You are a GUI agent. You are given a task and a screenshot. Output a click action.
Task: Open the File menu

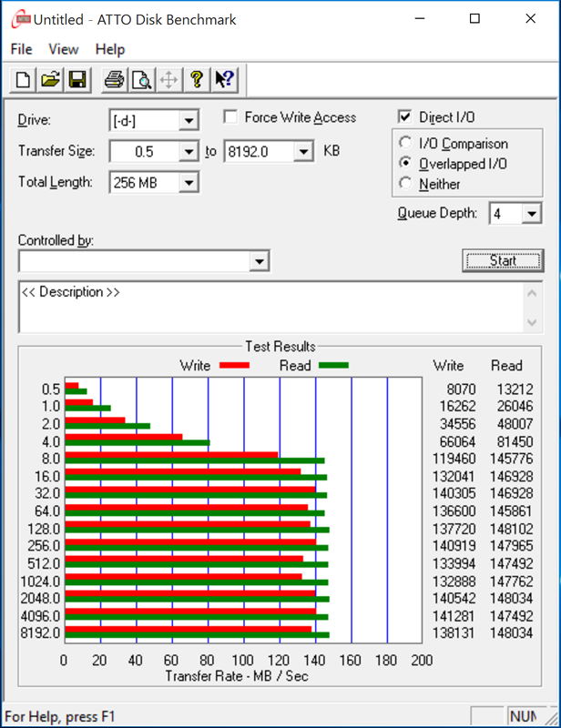(x=21, y=49)
